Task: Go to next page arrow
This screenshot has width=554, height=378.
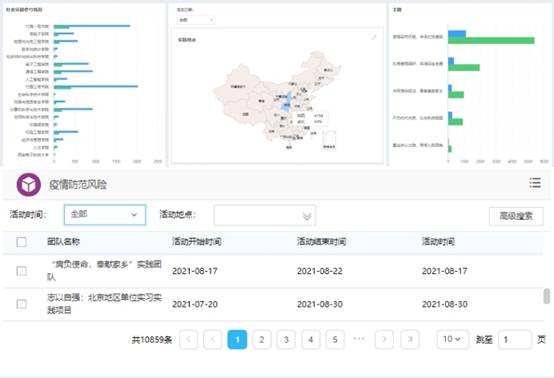Action: pyautogui.click(x=384, y=339)
